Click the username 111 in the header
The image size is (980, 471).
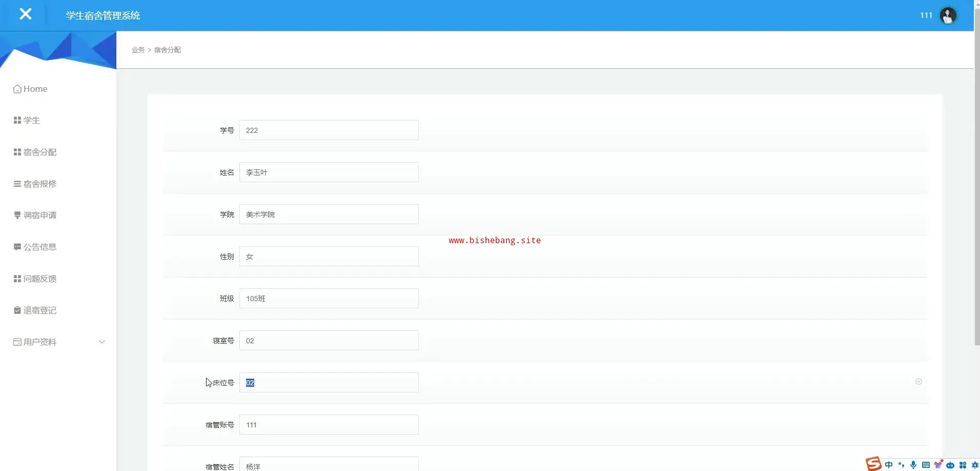tap(926, 15)
